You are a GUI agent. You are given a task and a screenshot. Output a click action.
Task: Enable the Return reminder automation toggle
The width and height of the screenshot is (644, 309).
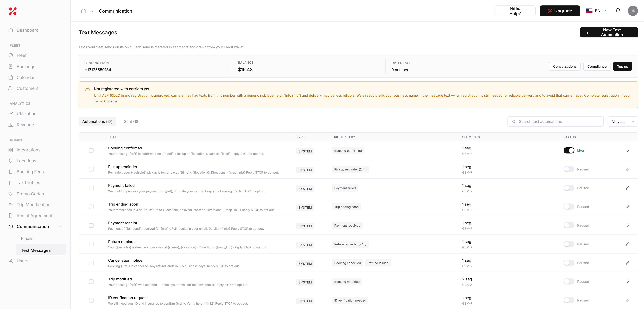[569, 244]
